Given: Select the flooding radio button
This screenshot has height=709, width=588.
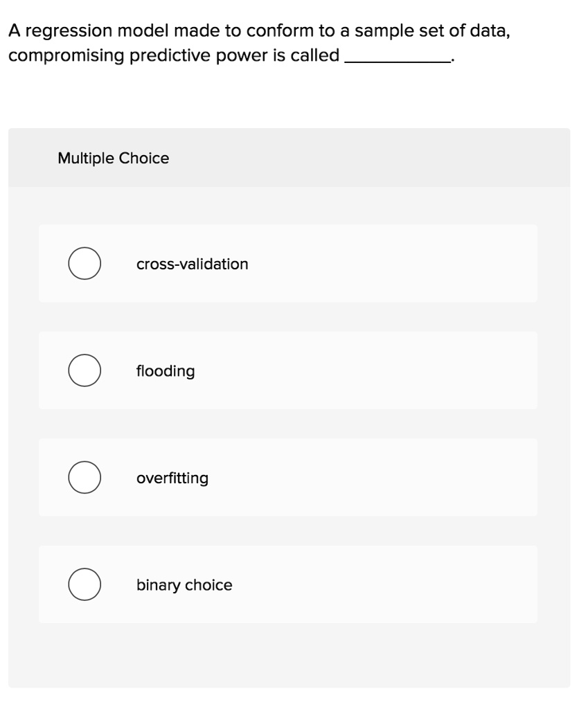Looking at the screenshot, I should 84,370.
